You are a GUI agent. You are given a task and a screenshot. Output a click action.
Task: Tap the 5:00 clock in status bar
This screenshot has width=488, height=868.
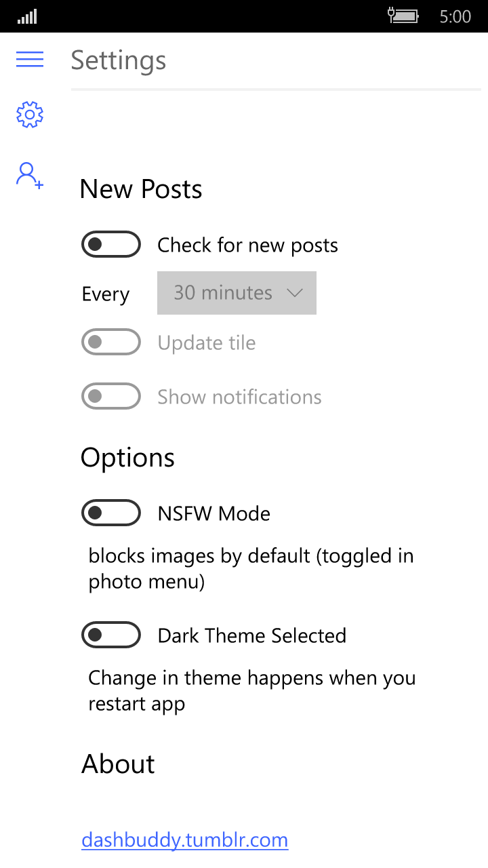tap(455, 16)
